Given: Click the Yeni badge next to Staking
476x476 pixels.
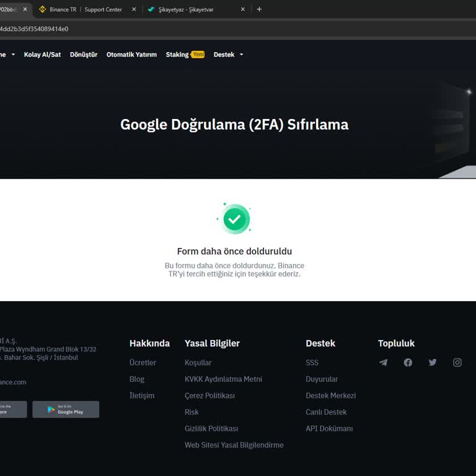Looking at the screenshot, I should [198, 55].
